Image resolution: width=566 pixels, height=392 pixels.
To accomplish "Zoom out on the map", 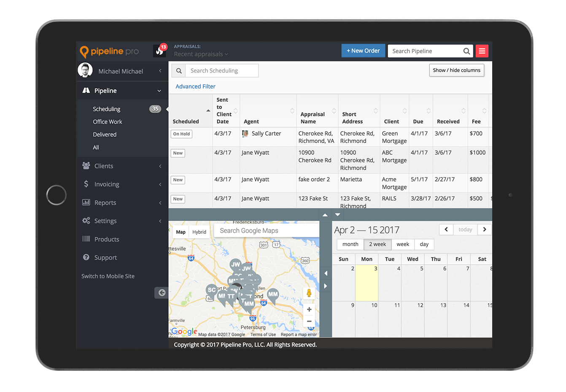I will click(x=309, y=321).
